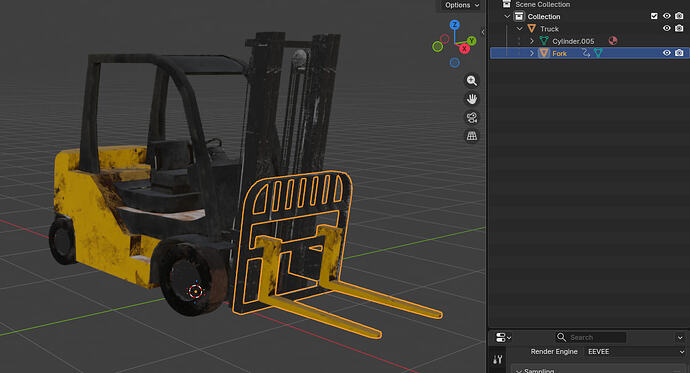Click the Collection box icon
Screen dimensions: 690x373
[x=519, y=16]
